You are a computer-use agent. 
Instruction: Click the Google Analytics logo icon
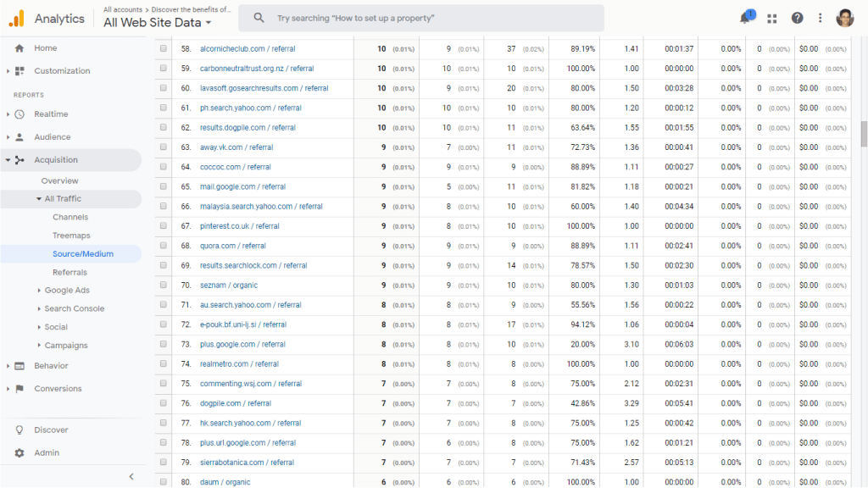(17, 19)
